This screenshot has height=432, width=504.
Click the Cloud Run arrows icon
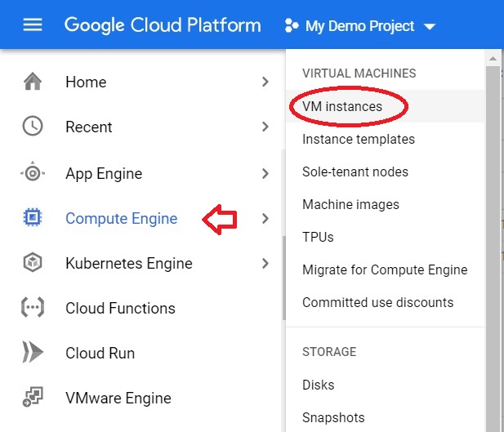click(x=33, y=352)
